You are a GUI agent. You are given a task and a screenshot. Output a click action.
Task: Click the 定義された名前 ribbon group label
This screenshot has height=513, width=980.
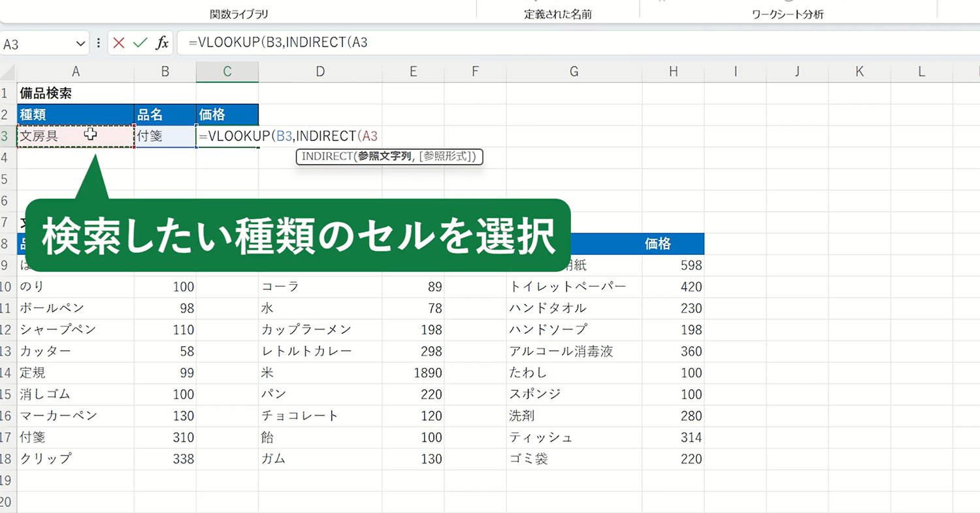point(558,14)
